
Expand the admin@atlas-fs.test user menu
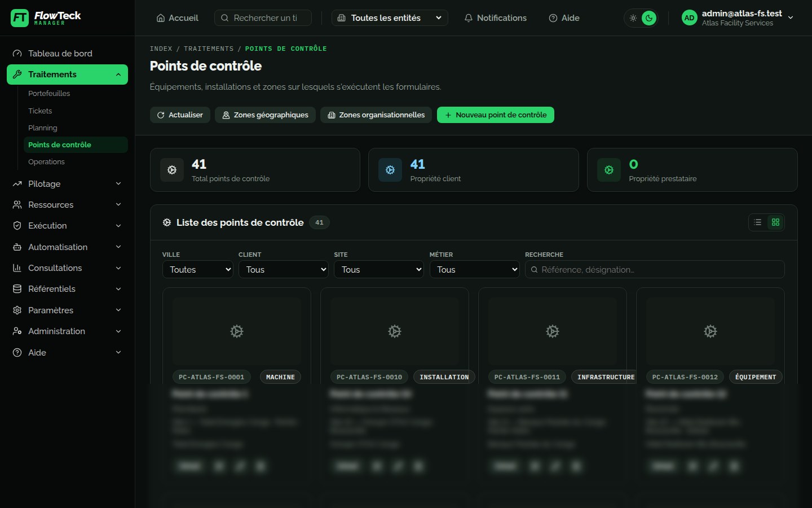[738, 18]
